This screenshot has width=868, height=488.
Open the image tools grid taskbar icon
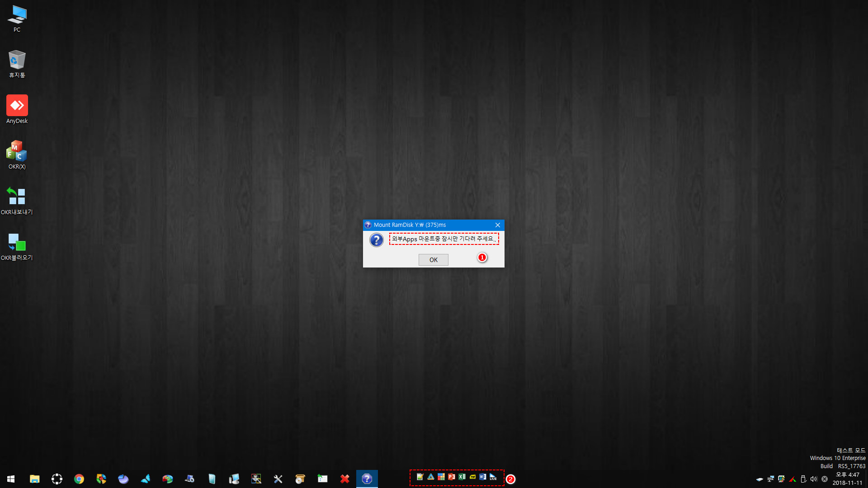[256, 479]
